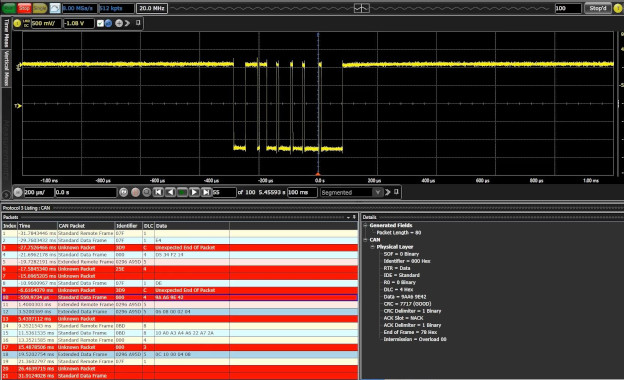
Task: Edit the current segment number field 55
Action: point(224,193)
